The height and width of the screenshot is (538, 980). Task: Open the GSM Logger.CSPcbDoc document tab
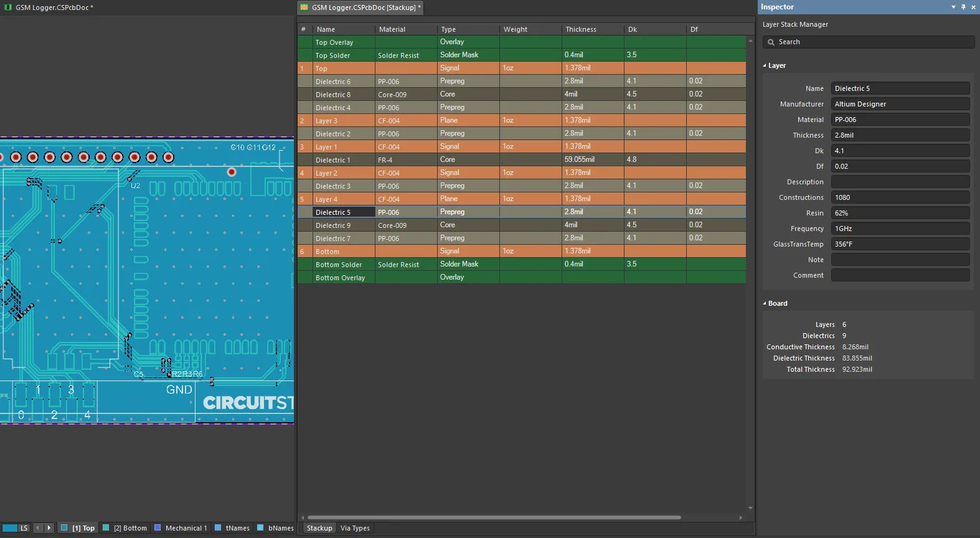[49, 7]
